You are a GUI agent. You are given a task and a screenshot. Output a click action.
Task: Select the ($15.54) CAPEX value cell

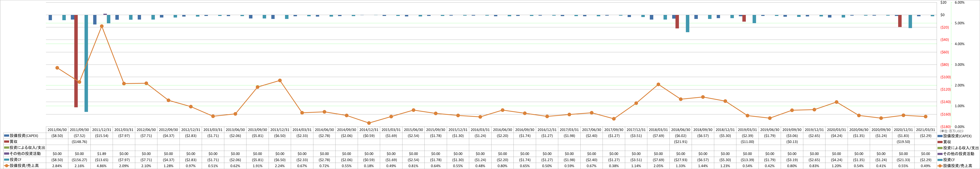pyautogui.click(x=102, y=136)
